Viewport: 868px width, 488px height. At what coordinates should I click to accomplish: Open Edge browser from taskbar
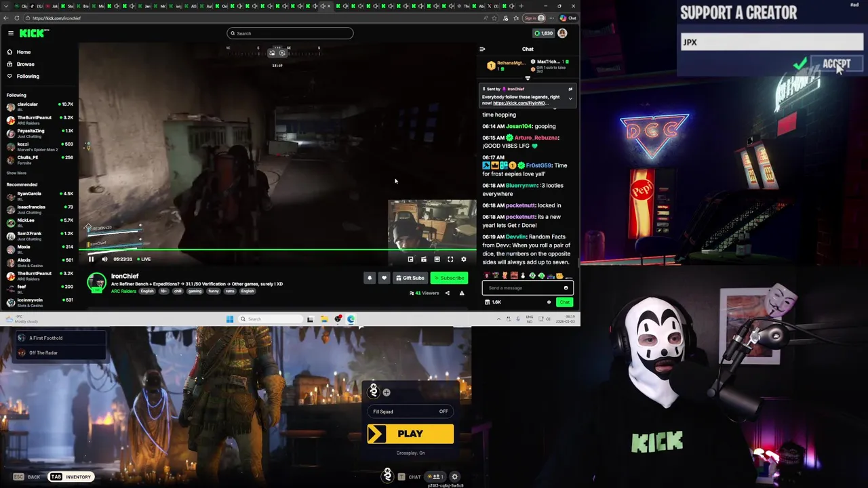click(351, 319)
